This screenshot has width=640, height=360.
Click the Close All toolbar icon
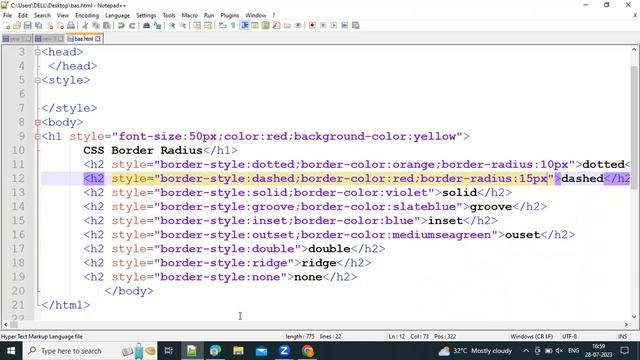(60, 25)
